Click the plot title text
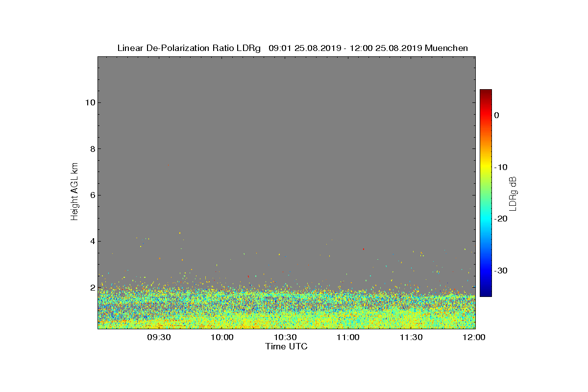This screenshot has width=588, height=392. 293,48
